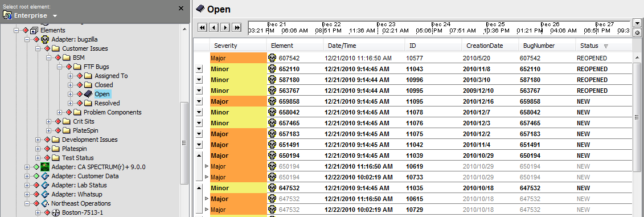This screenshot has width=644, height=217.
Task: Select the skull icon of element 659858
Action: [272, 101]
